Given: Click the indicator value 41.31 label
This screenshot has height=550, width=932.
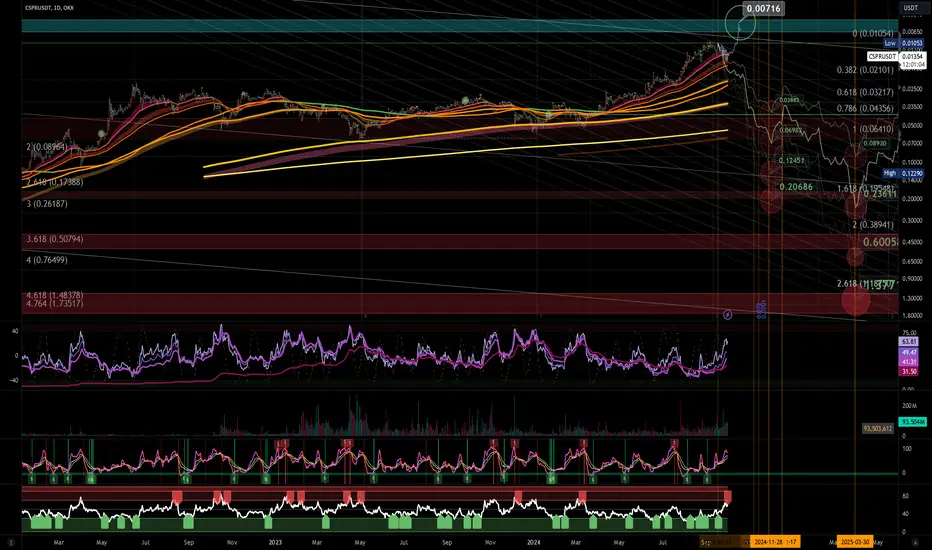Looking at the screenshot, I should tap(909, 362).
